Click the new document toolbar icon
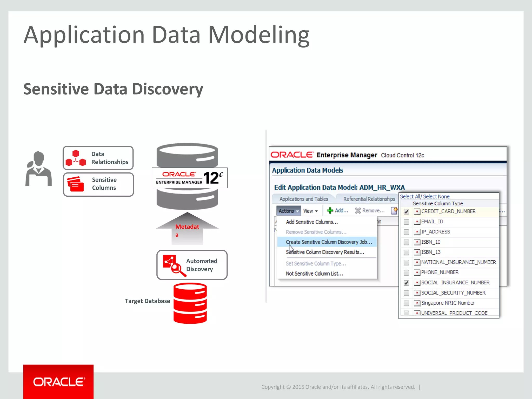532x399 pixels. (394, 210)
